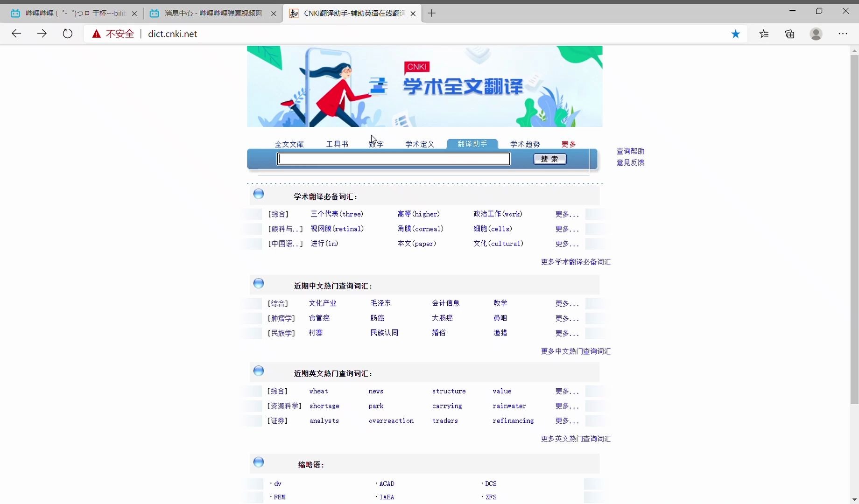Select the 学术定义 tab

click(420, 144)
